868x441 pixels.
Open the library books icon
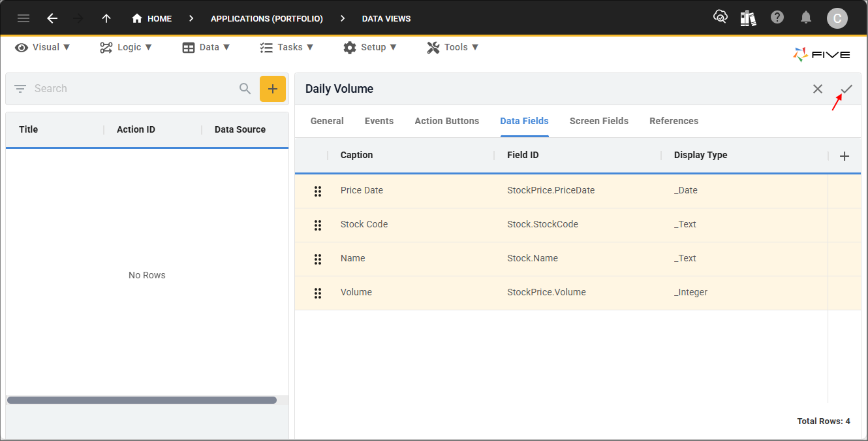tap(748, 18)
